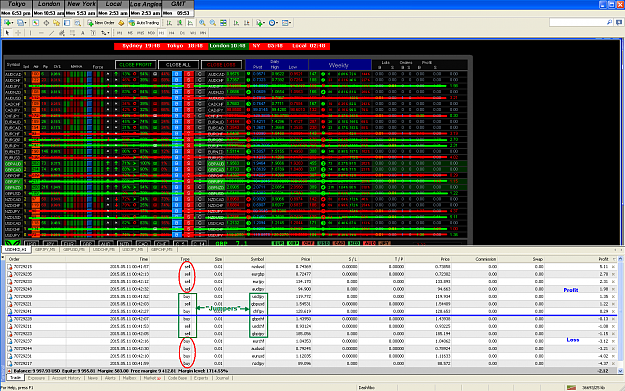Select the text label tool
Screen dimensions: 625x391
(x=93, y=33)
